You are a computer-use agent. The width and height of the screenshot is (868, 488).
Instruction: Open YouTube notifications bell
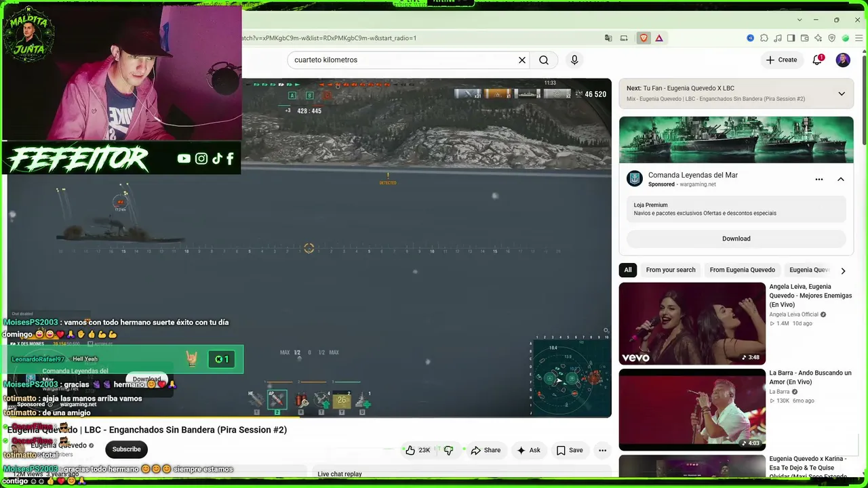pyautogui.click(x=818, y=60)
